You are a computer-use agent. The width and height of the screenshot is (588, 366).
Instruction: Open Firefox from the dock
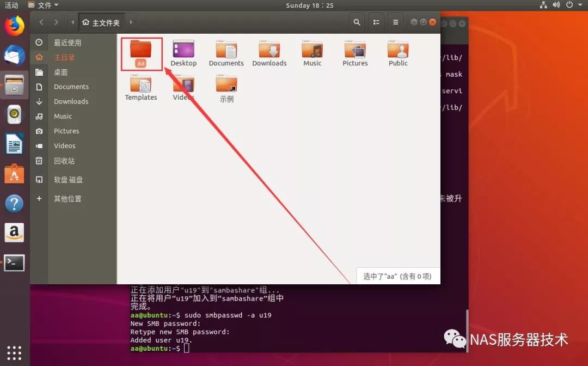14,26
